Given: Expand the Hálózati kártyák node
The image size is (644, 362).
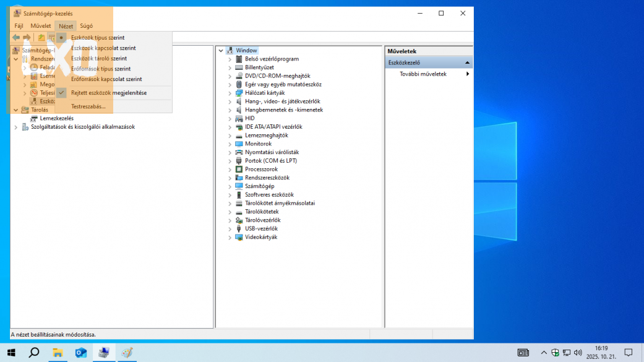Looking at the screenshot, I should 230,93.
